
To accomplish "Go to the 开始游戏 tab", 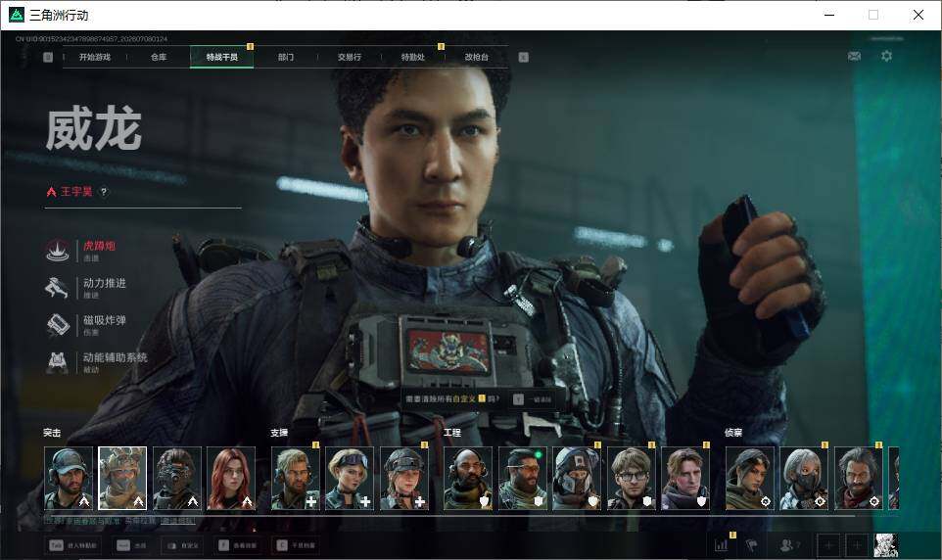I will point(95,57).
